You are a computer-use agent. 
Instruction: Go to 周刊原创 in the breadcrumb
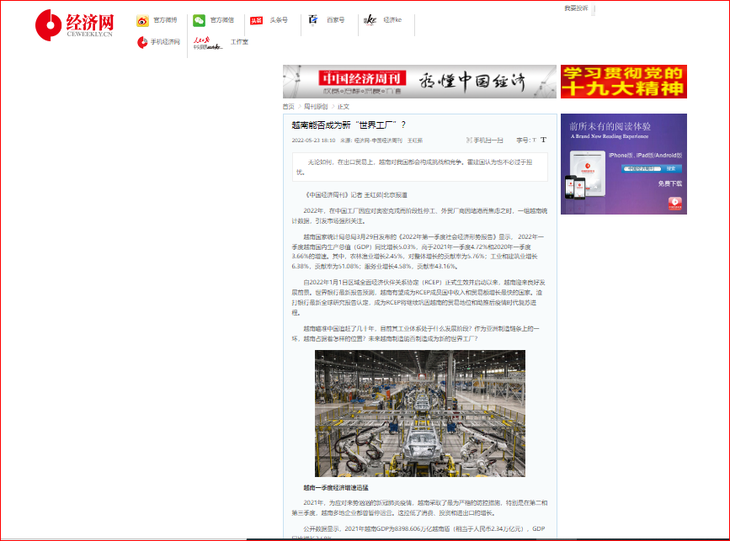[x=316, y=107]
